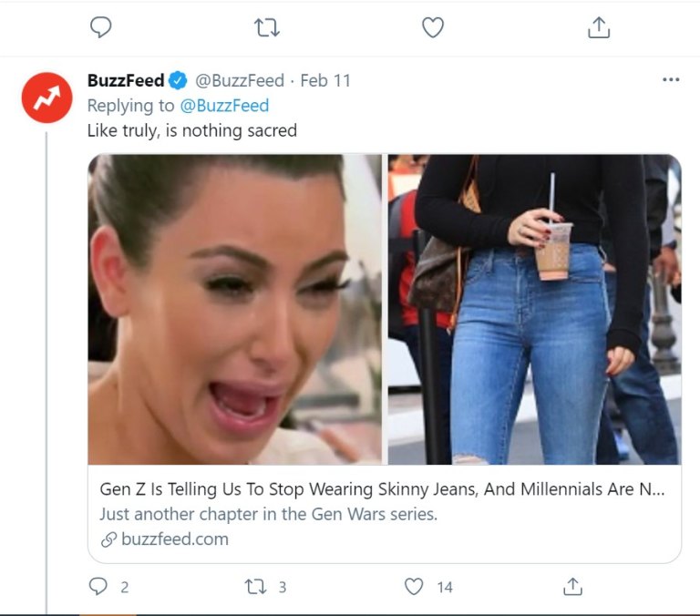Image resolution: width=700 pixels, height=616 pixels.
Task: Visit the buzzfeed.com link in card
Action: 174,539
